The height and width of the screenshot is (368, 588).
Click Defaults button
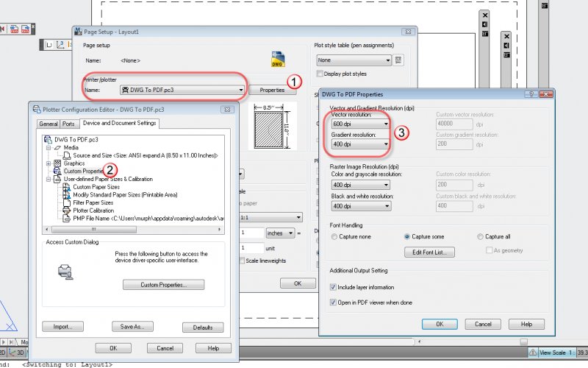tap(203, 328)
